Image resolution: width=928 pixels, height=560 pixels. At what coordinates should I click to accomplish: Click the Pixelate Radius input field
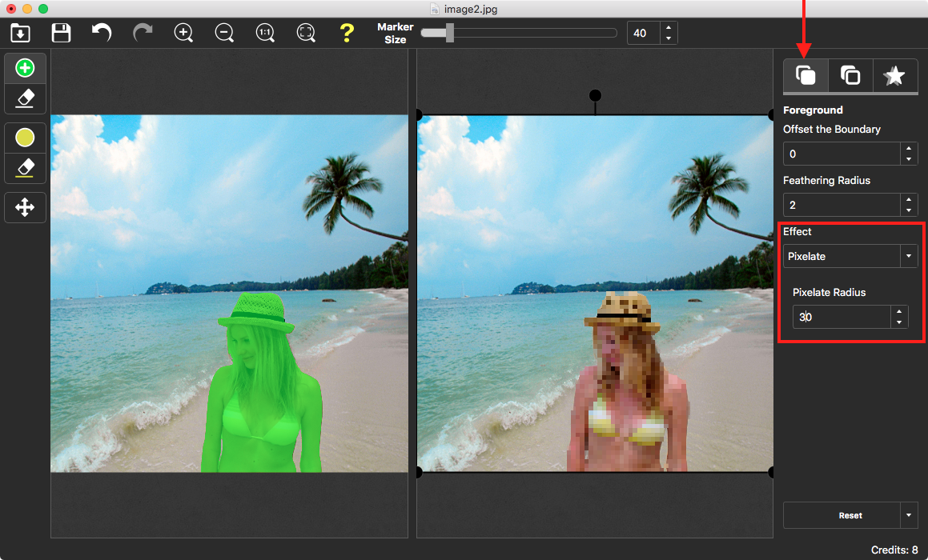pos(841,317)
